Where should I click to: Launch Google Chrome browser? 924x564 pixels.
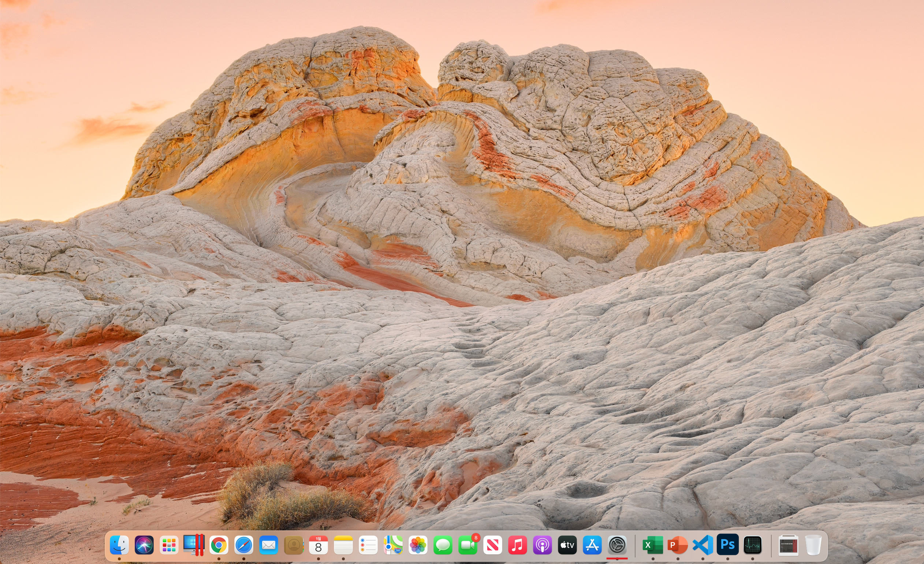click(219, 545)
